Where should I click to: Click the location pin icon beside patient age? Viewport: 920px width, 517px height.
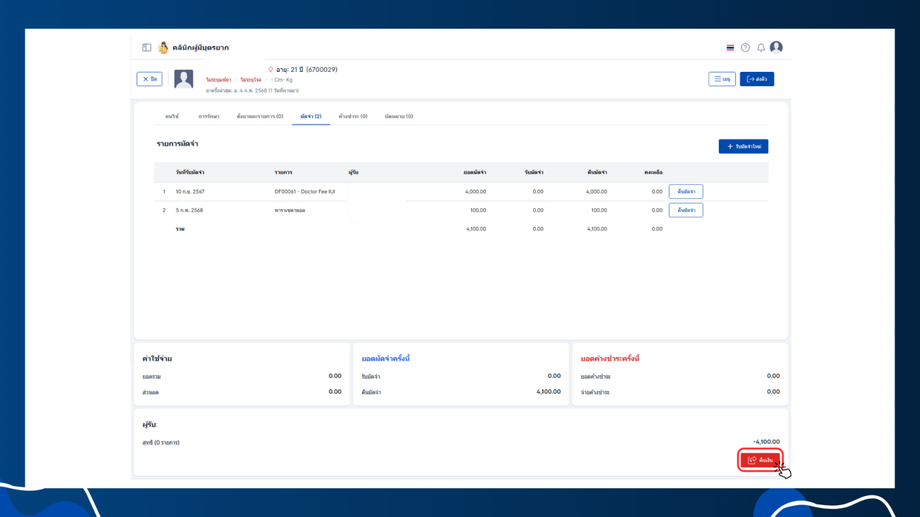[270, 70]
